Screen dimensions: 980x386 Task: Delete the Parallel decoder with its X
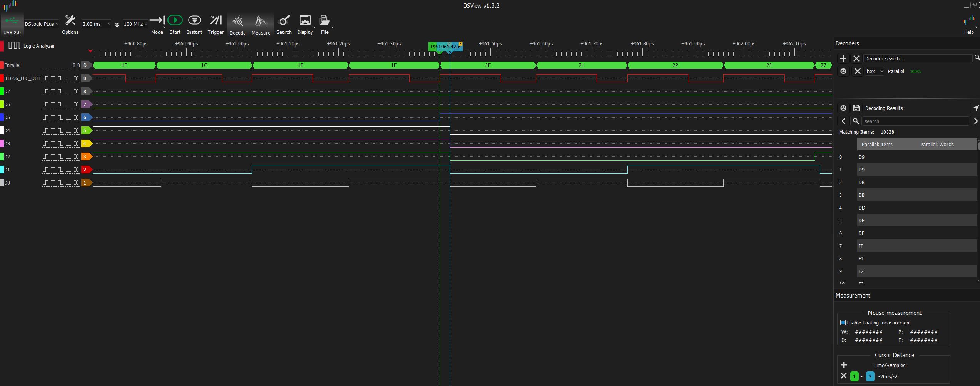click(857, 71)
